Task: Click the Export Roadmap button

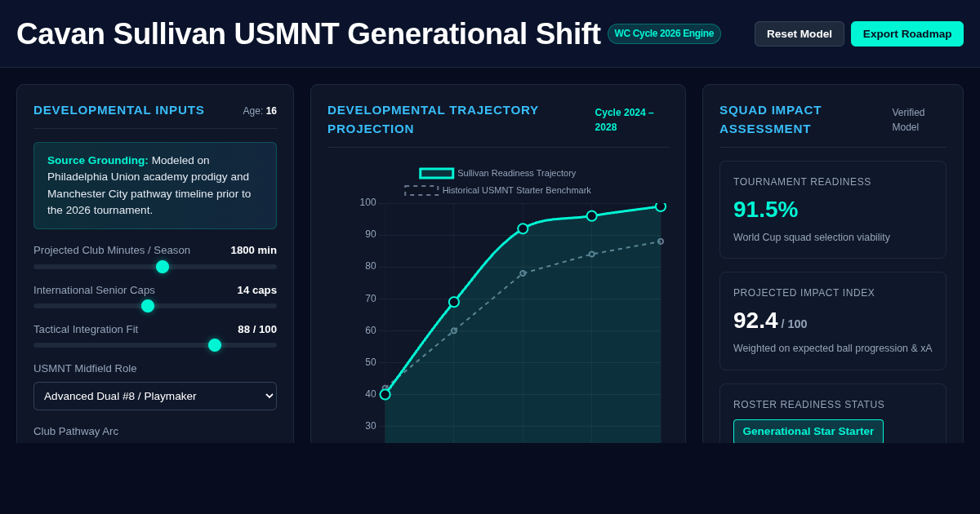Action: pos(907,33)
